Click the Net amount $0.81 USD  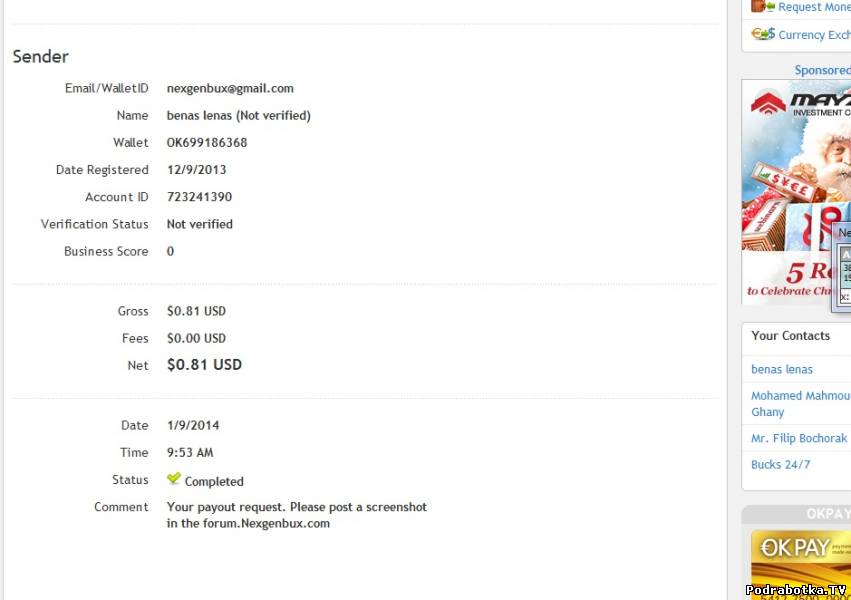[204, 365]
